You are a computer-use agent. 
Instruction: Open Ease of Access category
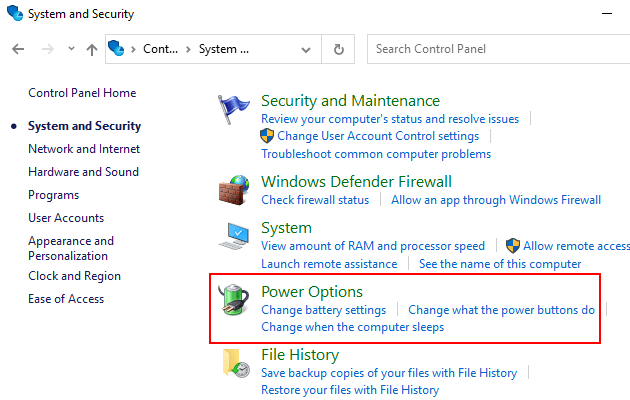tap(66, 299)
